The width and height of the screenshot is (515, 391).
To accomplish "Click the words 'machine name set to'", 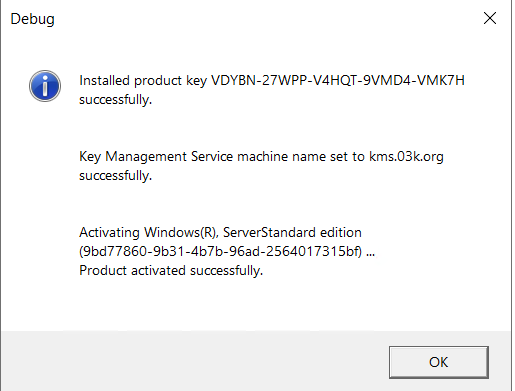I will pos(301,157).
